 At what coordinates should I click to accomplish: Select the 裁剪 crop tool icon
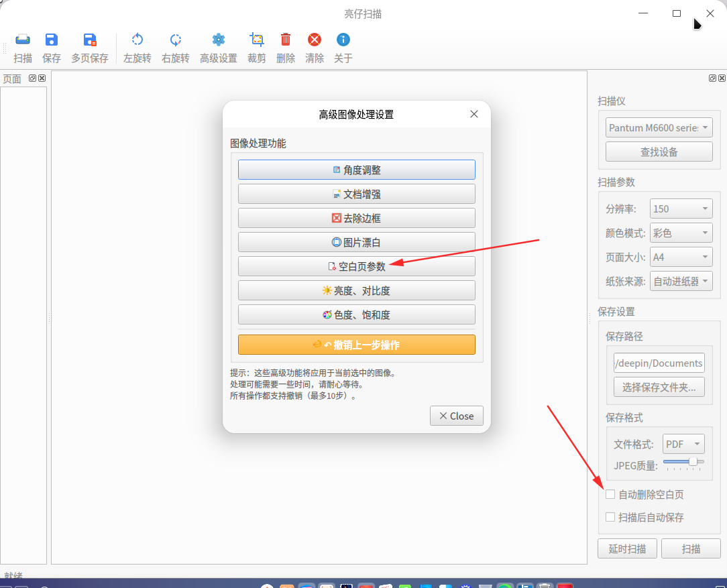pyautogui.click(x=256, y=40)
